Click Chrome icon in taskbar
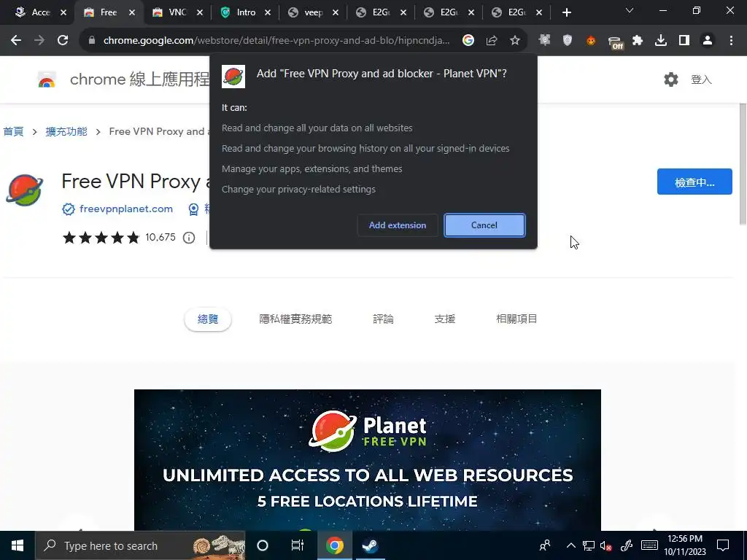The image size is (747, 560). tap(334, 545)
